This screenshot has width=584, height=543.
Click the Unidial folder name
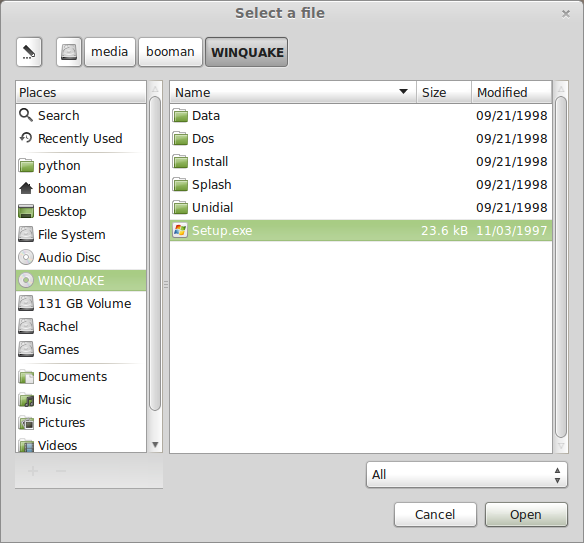(x=212, y=207)
